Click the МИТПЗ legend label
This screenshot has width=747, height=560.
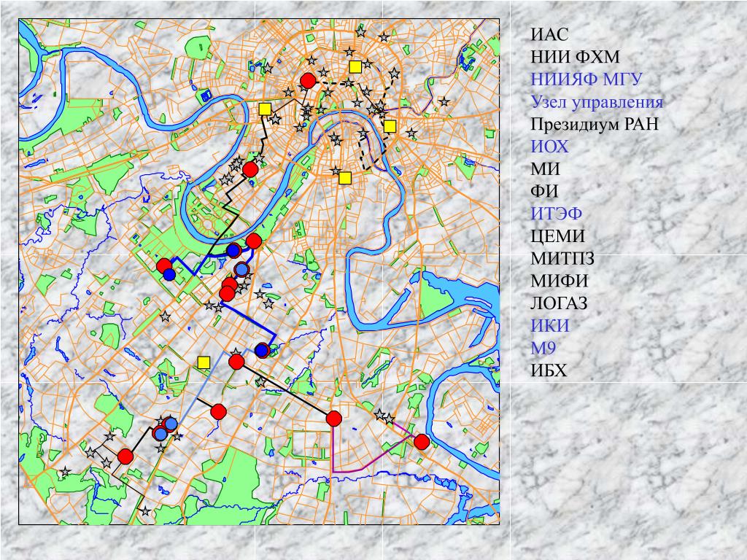[x=562, y=258]
